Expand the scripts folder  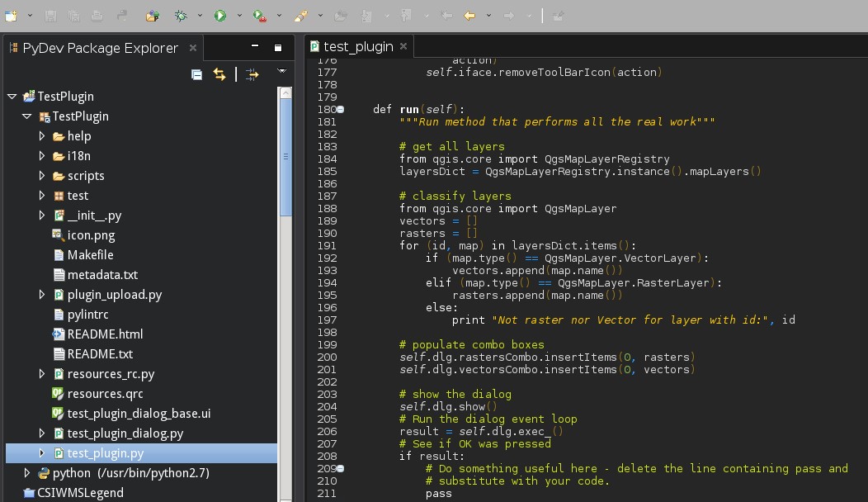click(42, 176)
